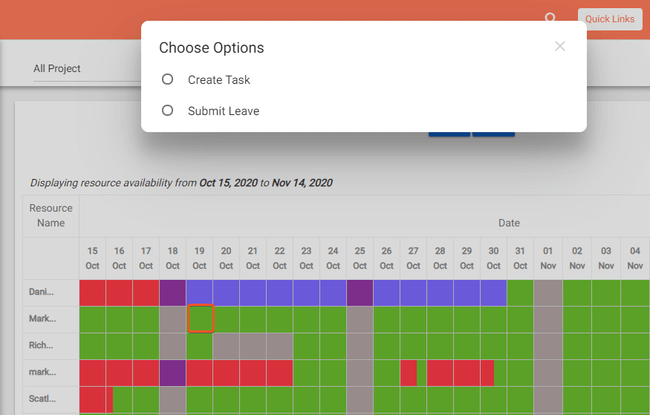
Task: Click Scatl's red cell for 15 Oct
Action: point(95,400)
